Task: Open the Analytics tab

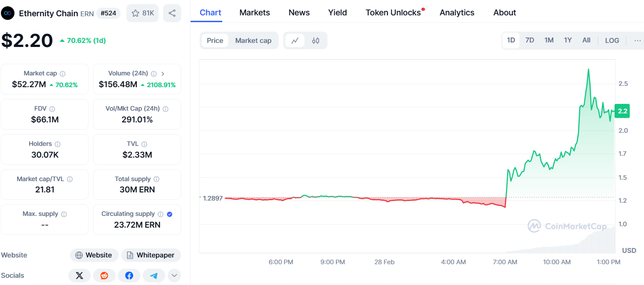Action: pos(457,13)
